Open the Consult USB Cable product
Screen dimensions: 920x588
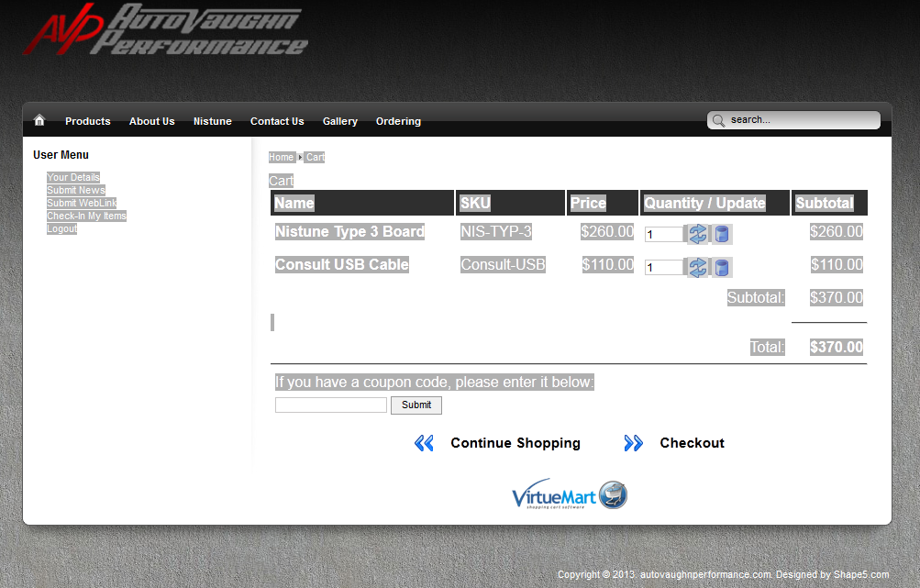coord(342,265)
